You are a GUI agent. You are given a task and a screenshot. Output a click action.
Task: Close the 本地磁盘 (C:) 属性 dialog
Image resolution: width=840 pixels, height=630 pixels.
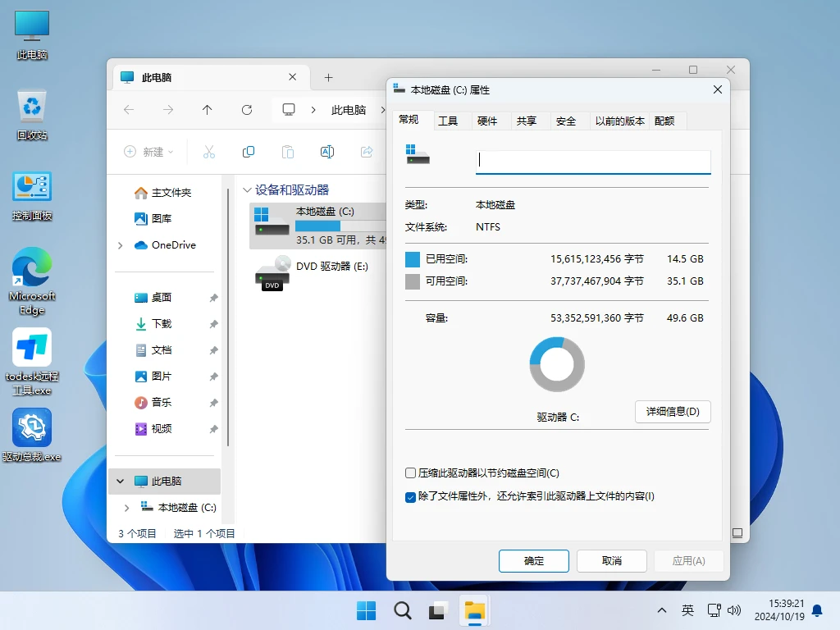click(x=718, y=89)
